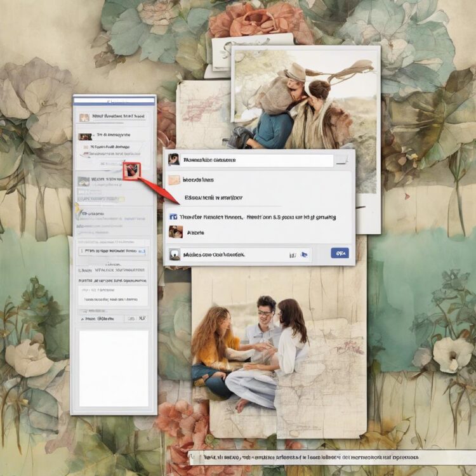Click the small icon left of the flag

point(293,255)
